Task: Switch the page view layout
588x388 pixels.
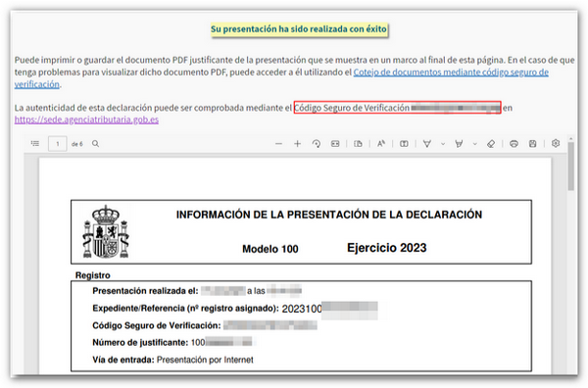Action: point(358,144)
